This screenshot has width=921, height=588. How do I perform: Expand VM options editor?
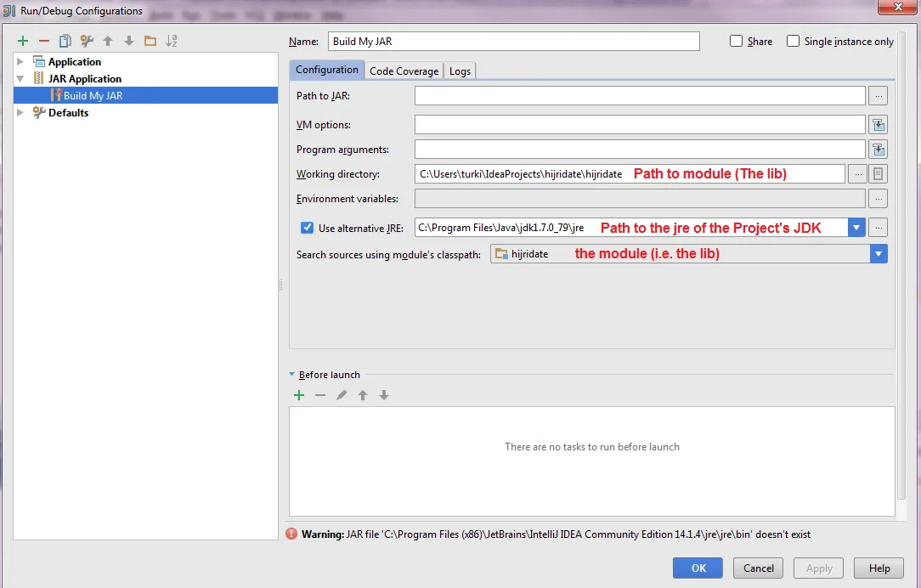click(x=879, y=125)
